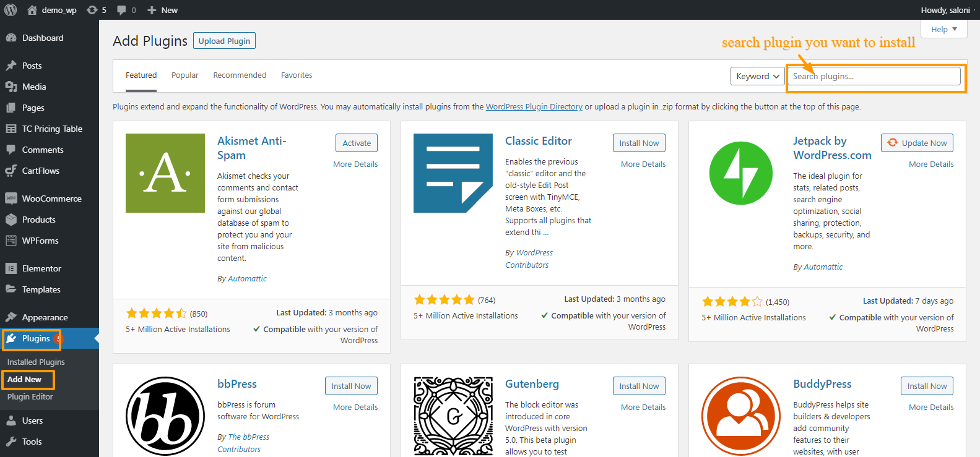Open the Keyword search type dropdown

coord(758,76)
